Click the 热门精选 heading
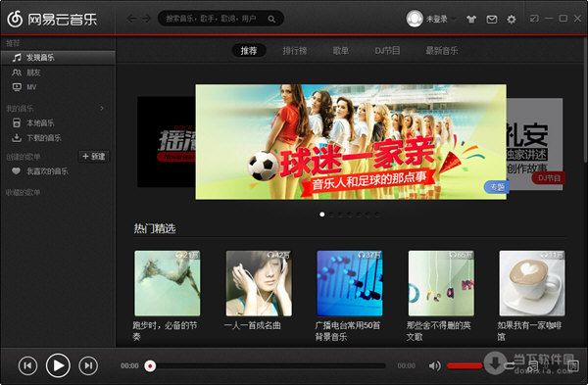The height and width of the screenshot is (385, 588). pos(155,228)
